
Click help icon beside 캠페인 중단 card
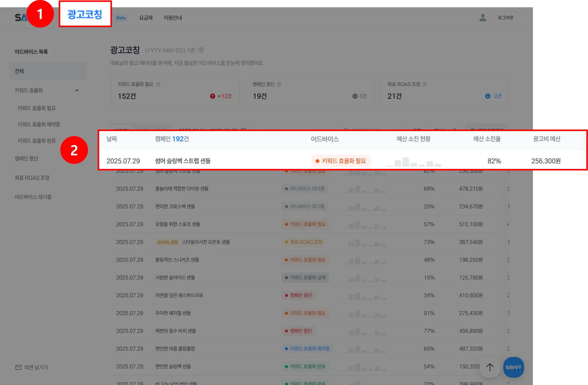tap(279, 84)
